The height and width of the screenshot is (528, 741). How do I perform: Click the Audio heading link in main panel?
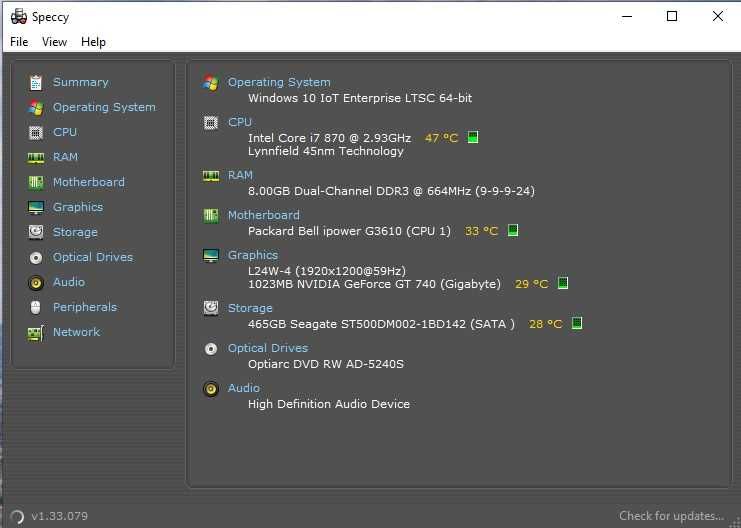[x=244, y=388]
